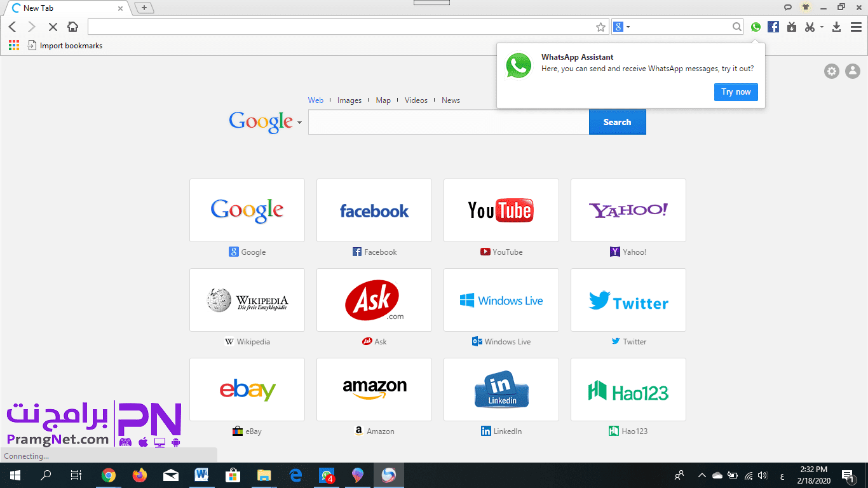Click the YouTube label under its tile
868x488 pixels.
click(x=508, y=252)
